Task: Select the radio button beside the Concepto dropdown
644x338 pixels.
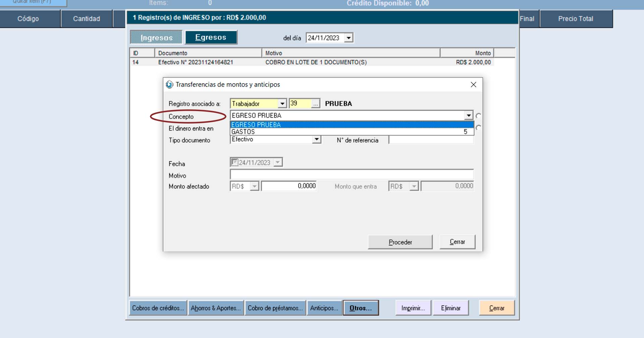Action: point(478,116)
